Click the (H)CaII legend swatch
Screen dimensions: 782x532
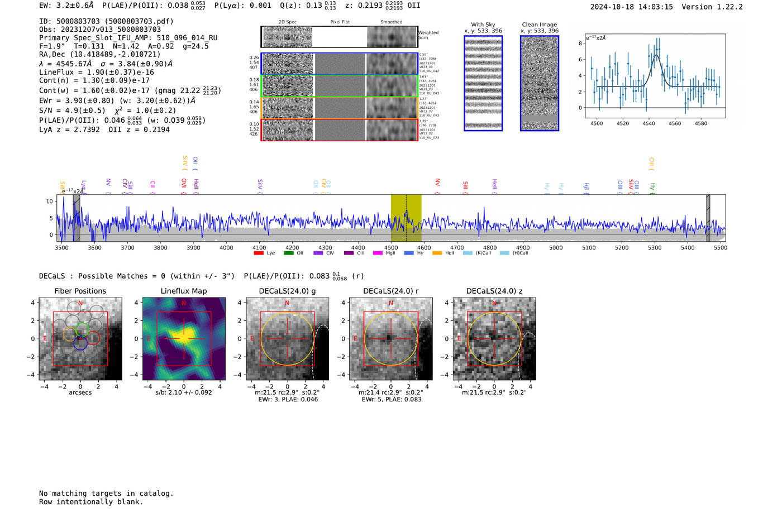tap(504, 253)
